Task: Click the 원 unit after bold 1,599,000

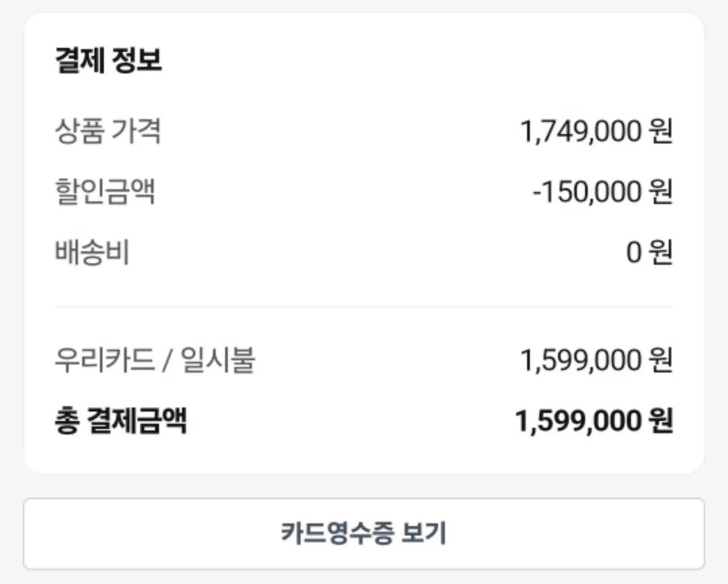Action: (x=661, y=421)
